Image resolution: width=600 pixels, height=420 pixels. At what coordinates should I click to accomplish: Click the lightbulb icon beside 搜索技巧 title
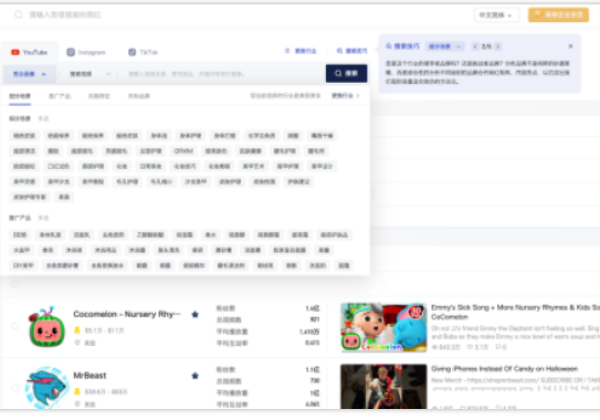tap(389, 46)
